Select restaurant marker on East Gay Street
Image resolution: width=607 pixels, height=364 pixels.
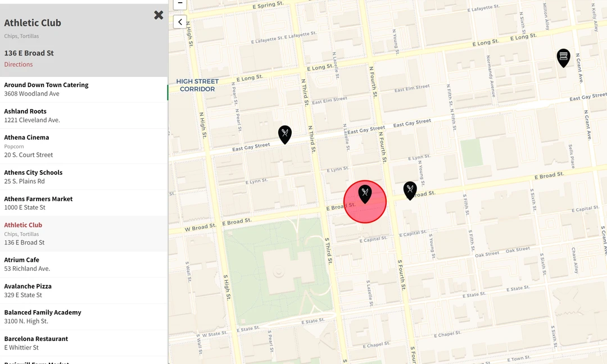285,135
